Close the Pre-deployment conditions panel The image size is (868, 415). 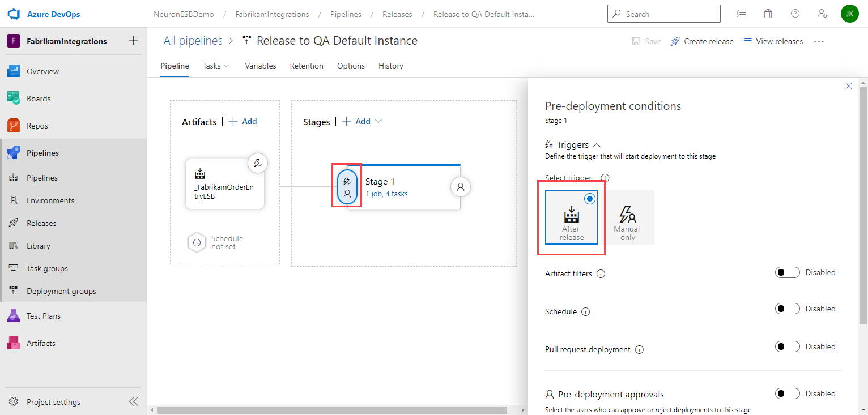pyautogui.click(x=849, y=86)
